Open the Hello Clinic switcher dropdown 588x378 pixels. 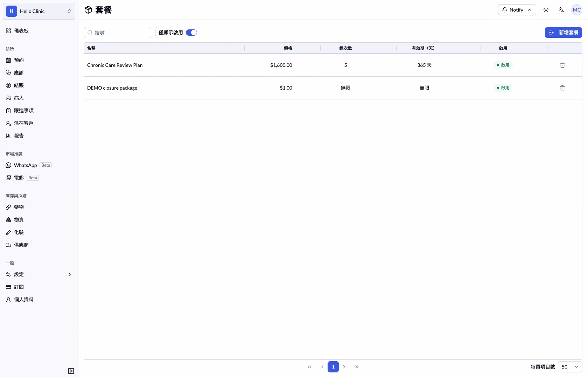39,11
